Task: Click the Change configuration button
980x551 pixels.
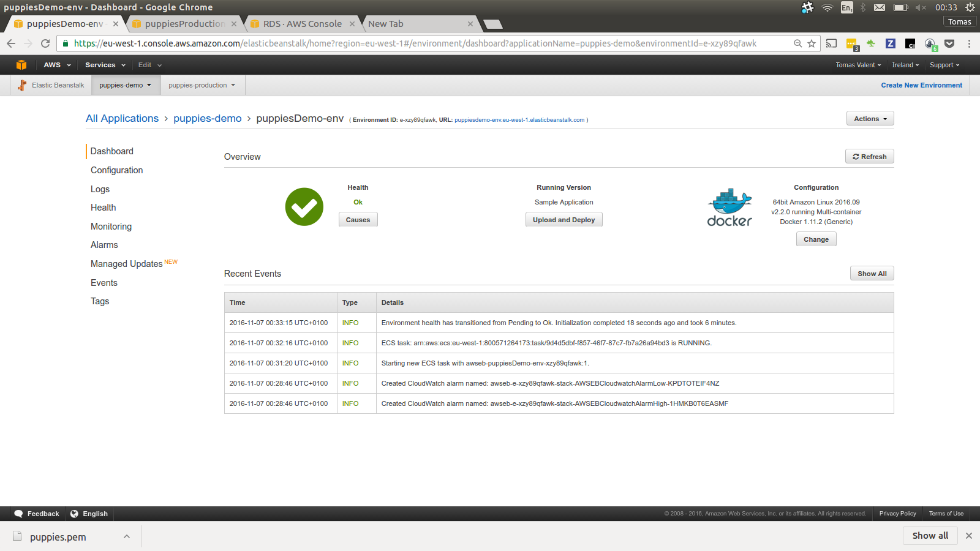Action: [x=816, y=239]
